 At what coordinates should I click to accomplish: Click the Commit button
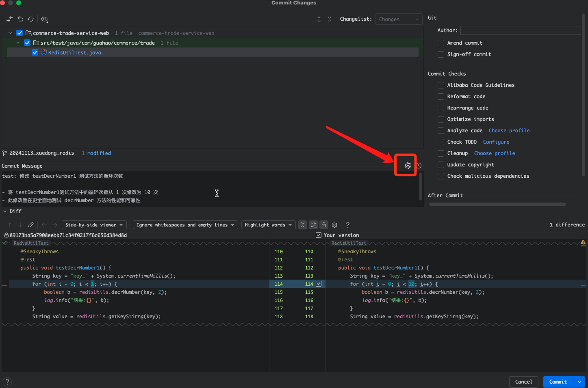point(558,382)
